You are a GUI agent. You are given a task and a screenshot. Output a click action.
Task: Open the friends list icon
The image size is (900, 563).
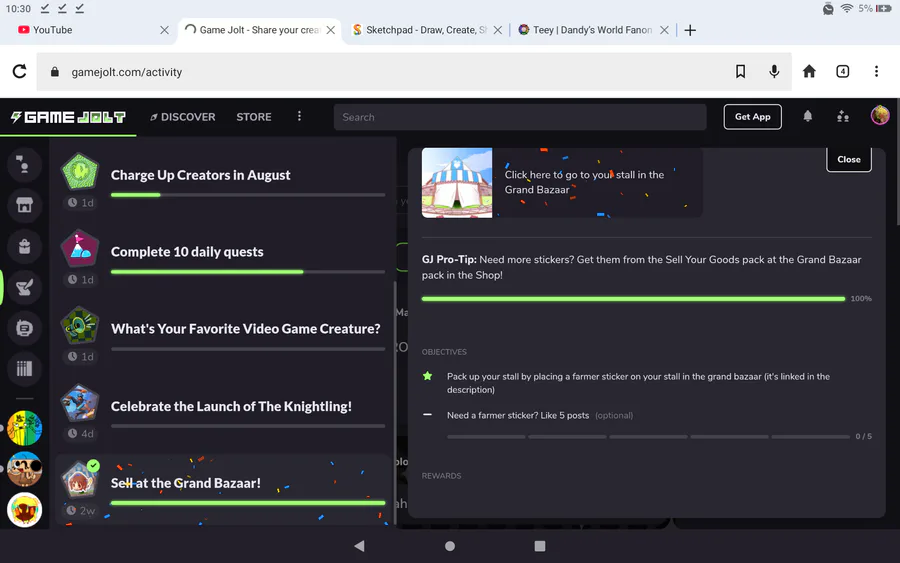(843, 117)
